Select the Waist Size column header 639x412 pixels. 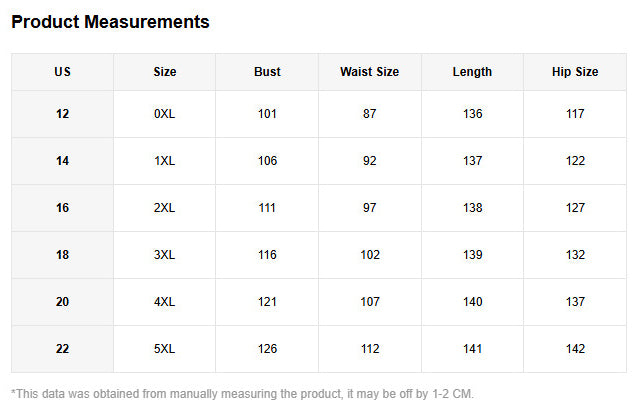pos(370,72)
